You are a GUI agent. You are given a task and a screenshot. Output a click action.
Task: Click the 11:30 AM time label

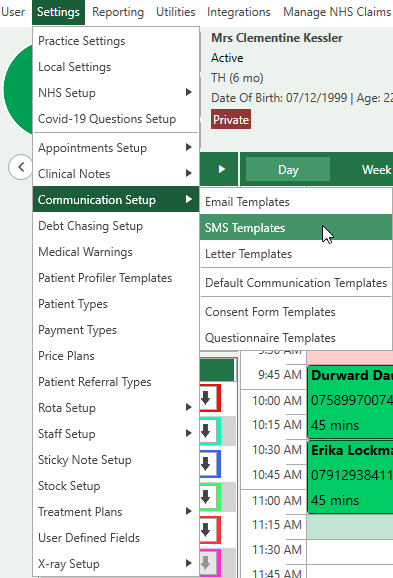point(277,550)
